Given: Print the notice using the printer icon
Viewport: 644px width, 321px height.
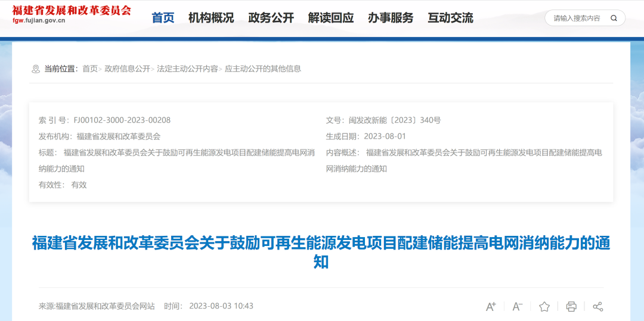Looking at the screenshot, I should pos(571,307).
